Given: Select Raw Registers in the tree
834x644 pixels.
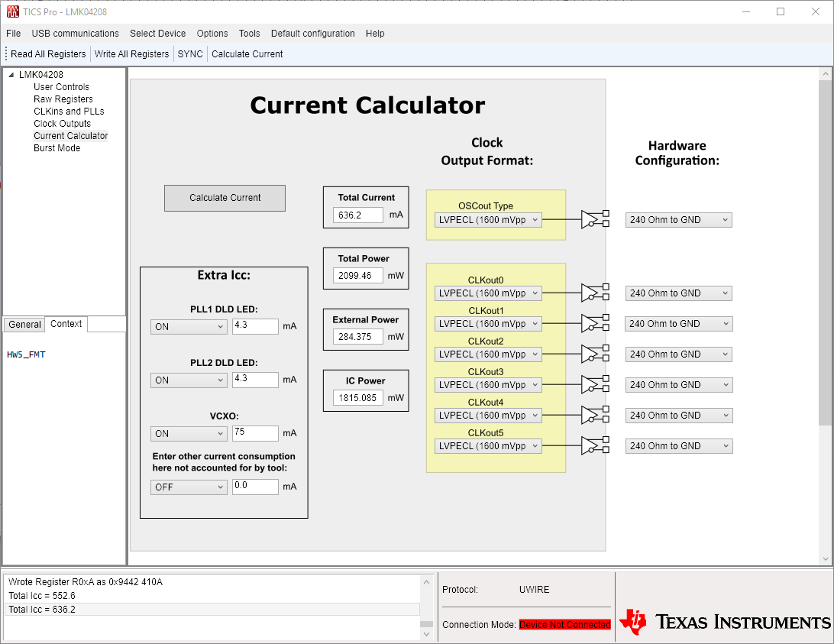Looking at the screenshot, I should 63,99.
